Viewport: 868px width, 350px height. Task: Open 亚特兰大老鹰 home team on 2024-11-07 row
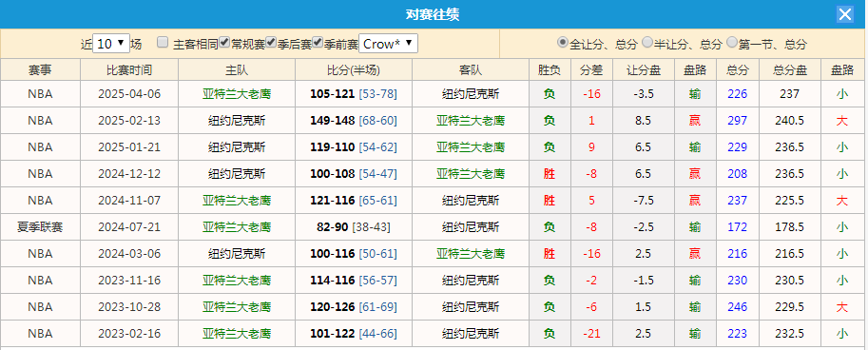(x=237, y=201)
